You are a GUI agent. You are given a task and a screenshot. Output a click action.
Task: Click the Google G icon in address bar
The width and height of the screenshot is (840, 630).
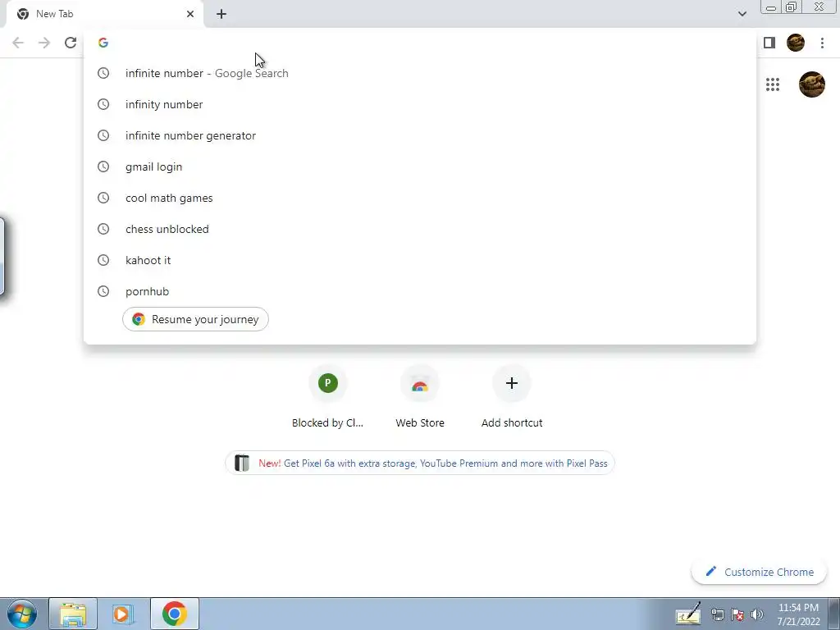point(103,43)
